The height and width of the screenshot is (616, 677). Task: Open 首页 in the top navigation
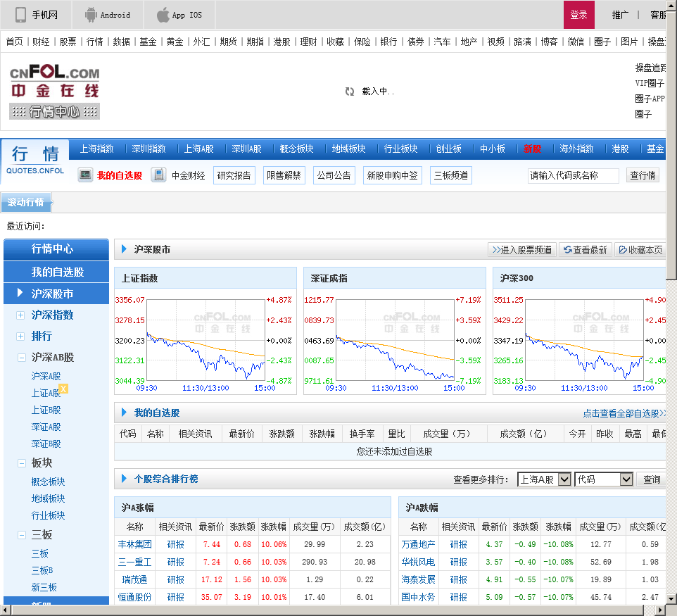(x=14, y=42)
